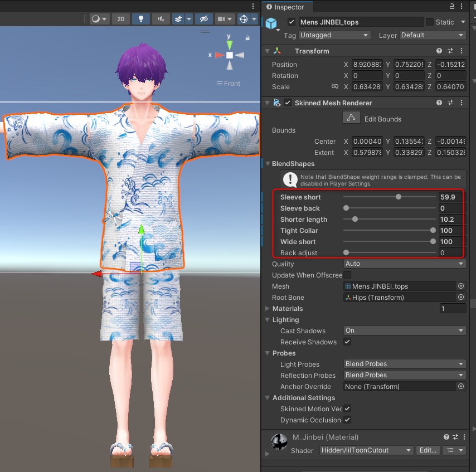
Task: Click the orientation gizmo center cube
Action: pyautogui.click(x=230, y=55)
